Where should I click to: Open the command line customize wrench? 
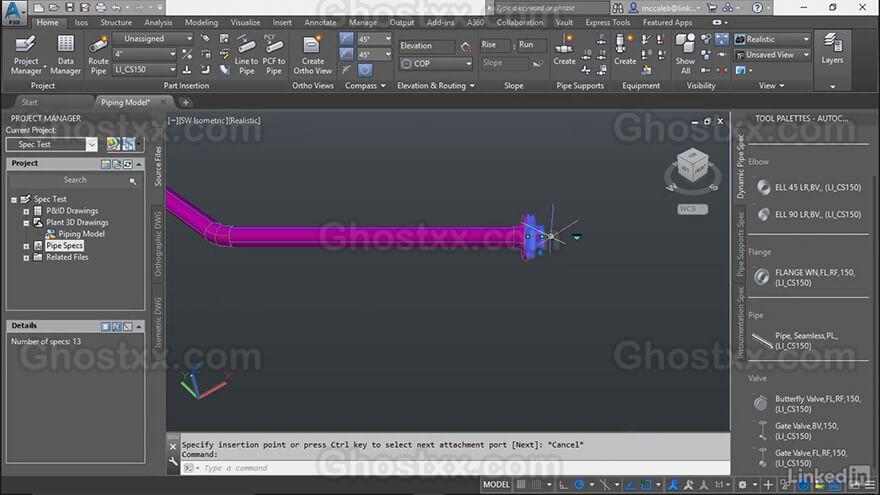(x=173, y=461)
